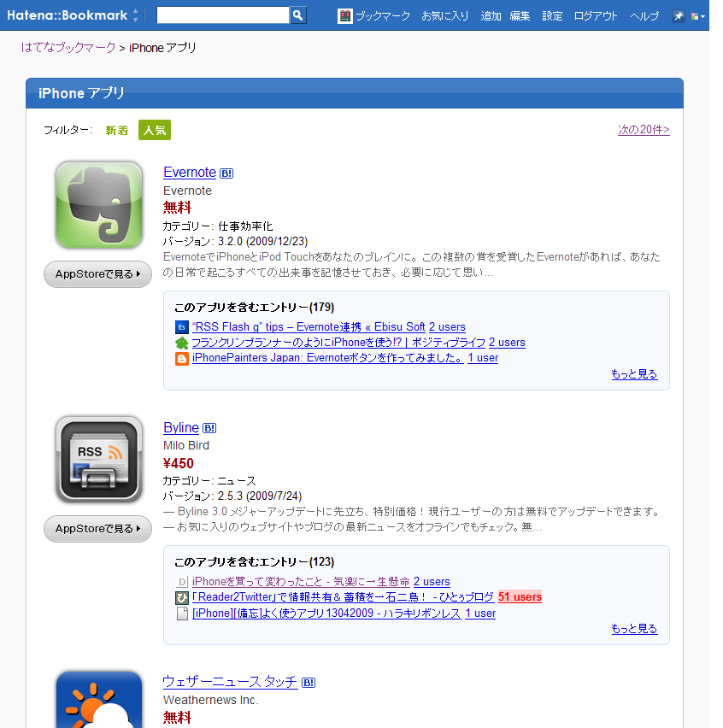Focus the header search input field
Screen dimensions: 723x728
223,15
